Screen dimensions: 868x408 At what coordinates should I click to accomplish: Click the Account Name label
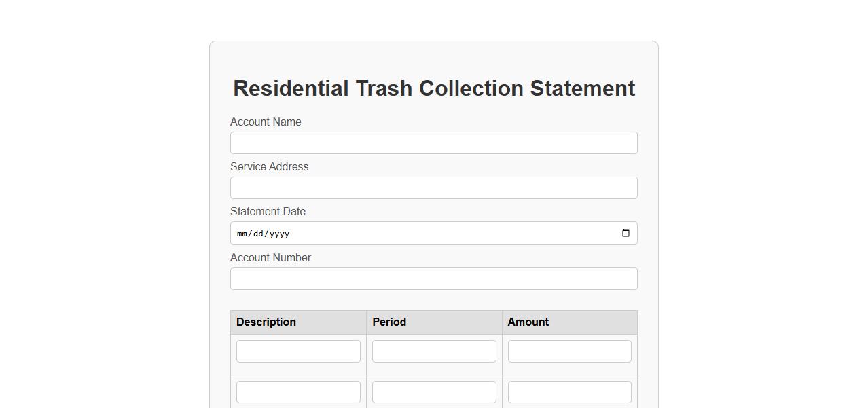(x=266, y=122)
